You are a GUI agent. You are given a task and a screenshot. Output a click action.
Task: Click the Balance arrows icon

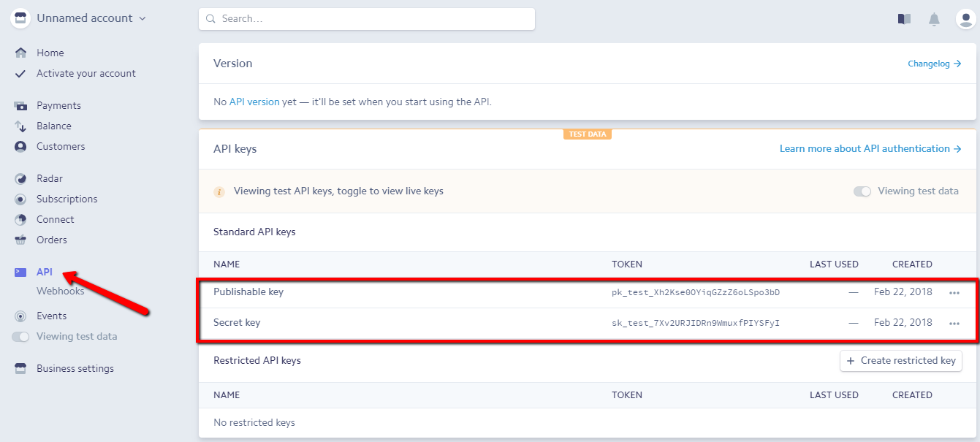(x=20, y=126)
